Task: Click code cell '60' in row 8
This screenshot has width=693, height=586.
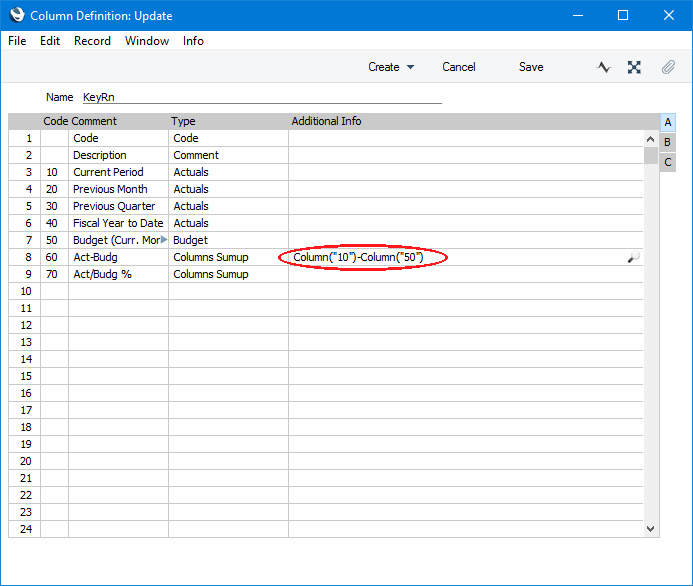Action: (54, 257)
